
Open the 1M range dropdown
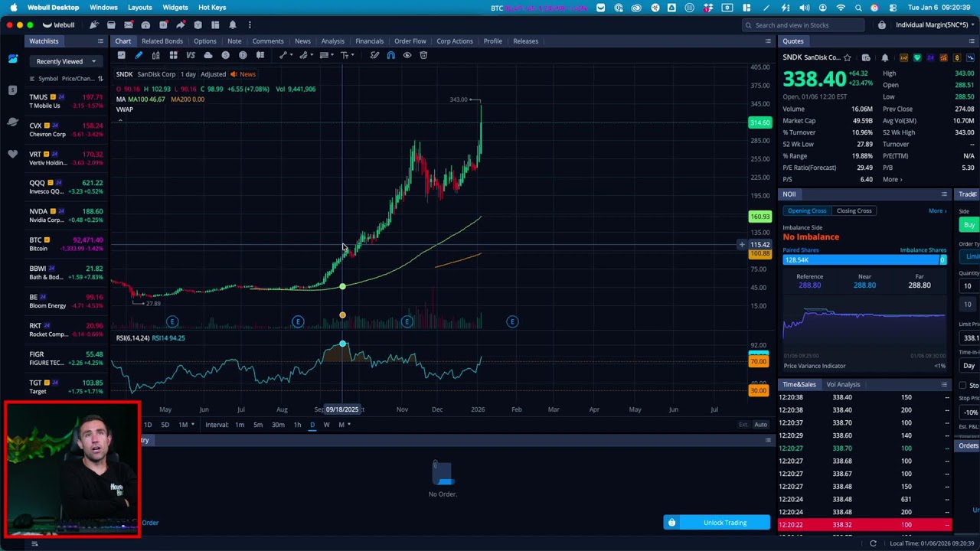(185, 425)
